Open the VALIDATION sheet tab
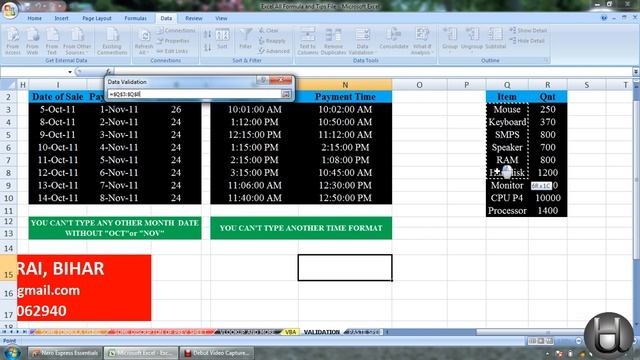The image size is (640, 360). point(321,332)
